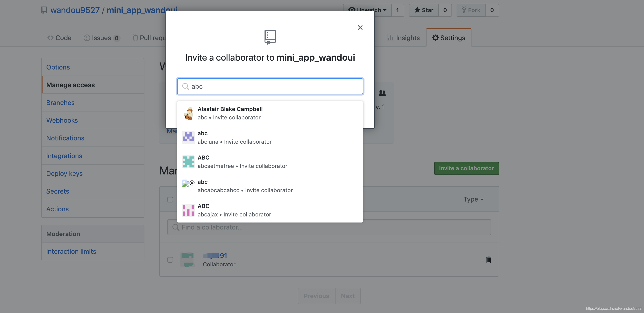Viewport: 644px width, 313px height.
Task: Click the people icon beside the dialog
Action: pyautogui.click(x=382, y=93)
